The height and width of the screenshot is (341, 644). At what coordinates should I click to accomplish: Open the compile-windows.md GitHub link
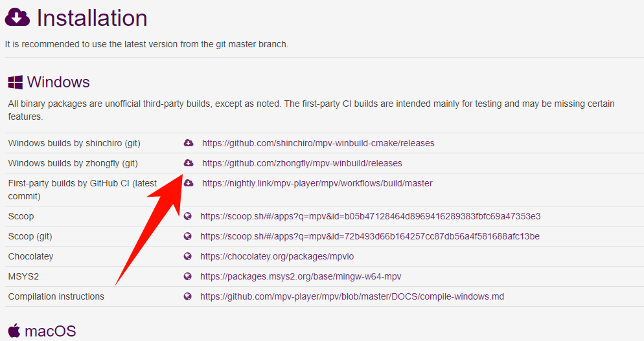coord(352,296)
